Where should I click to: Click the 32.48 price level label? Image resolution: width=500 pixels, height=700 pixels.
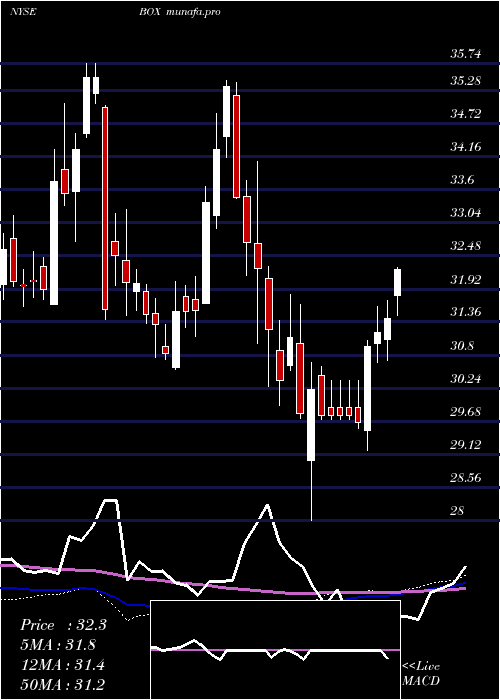coord(466,246)
